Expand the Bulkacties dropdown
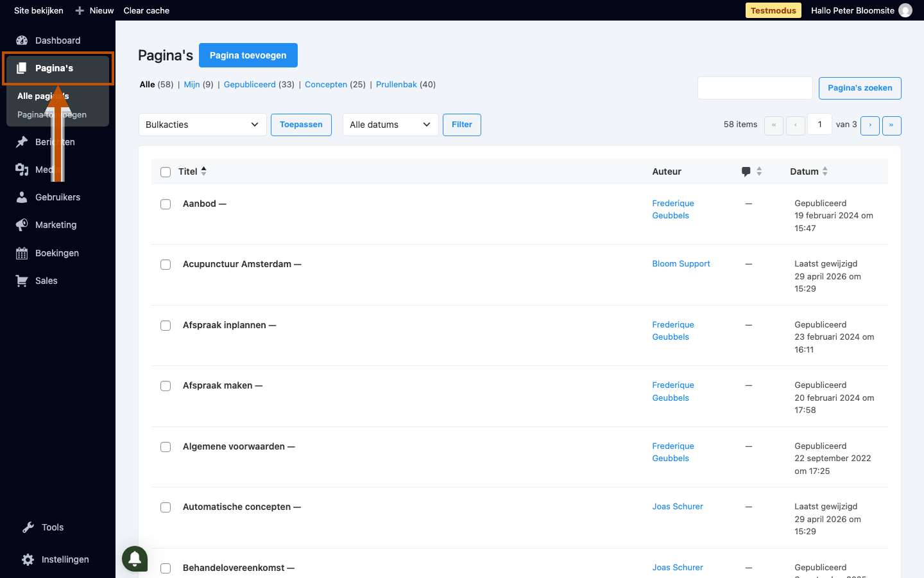Screen dimensions: 924x578 coord(203,125)
